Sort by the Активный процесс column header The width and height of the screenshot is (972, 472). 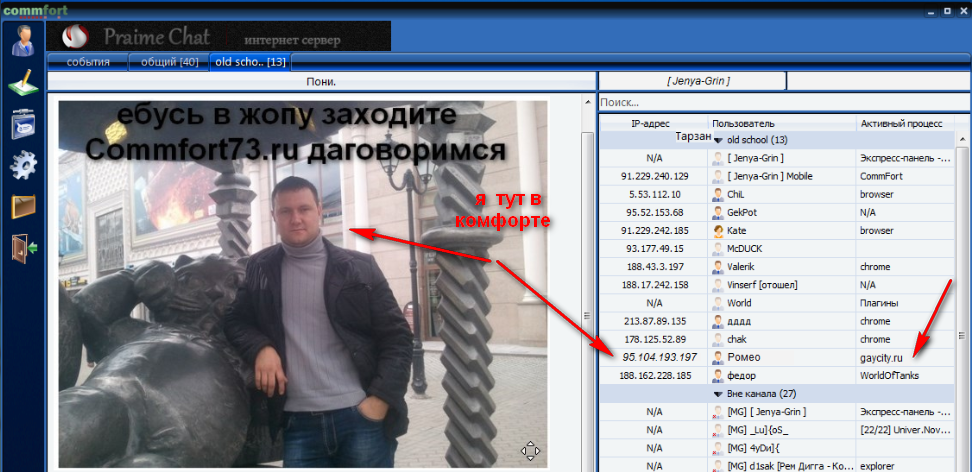click(x=906, y=124)
